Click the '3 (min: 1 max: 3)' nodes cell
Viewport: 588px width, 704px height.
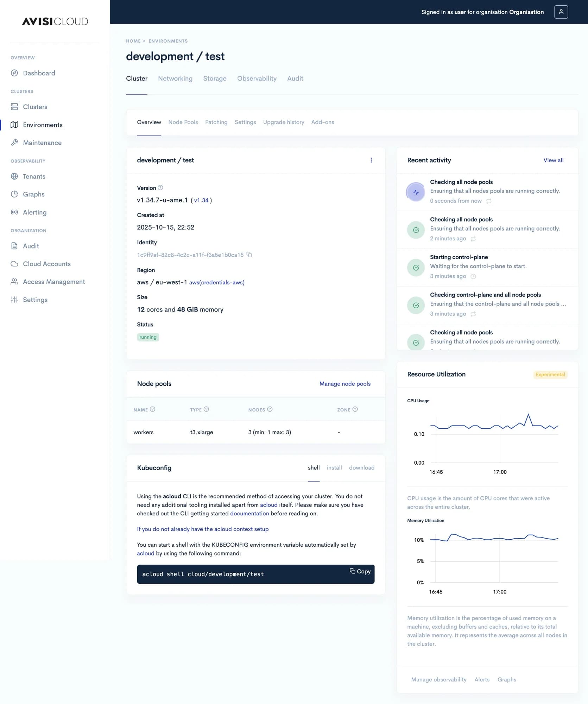click(x=270, y=432)
